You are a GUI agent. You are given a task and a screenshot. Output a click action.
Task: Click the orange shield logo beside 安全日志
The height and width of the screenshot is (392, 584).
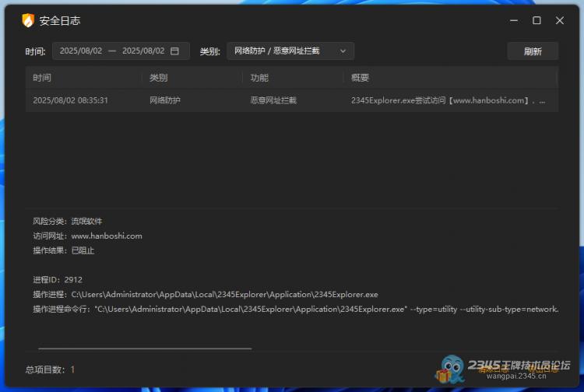pyautogui.click(x=28, y=20)
